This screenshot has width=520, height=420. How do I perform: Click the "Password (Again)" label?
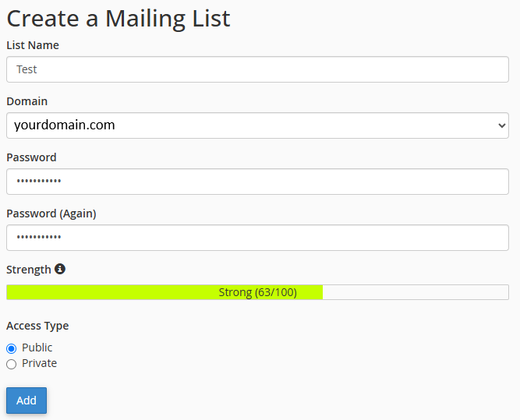tap(51, 214)
